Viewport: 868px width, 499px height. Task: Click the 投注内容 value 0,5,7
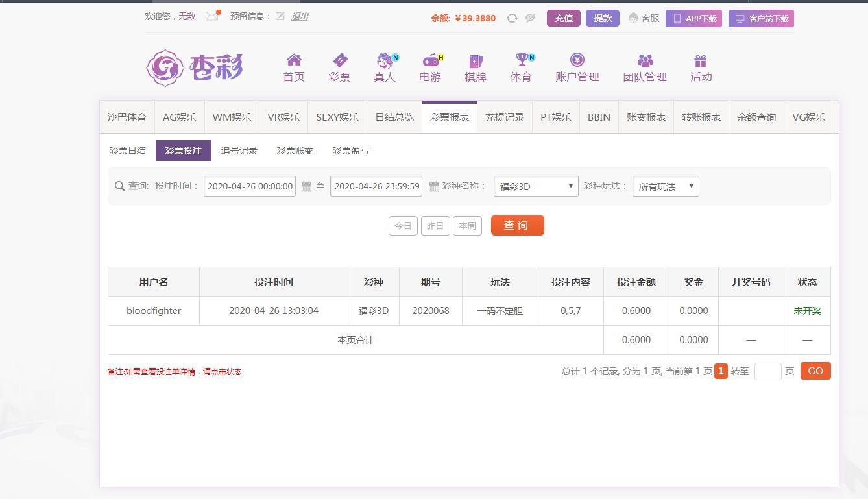[571, 311]
